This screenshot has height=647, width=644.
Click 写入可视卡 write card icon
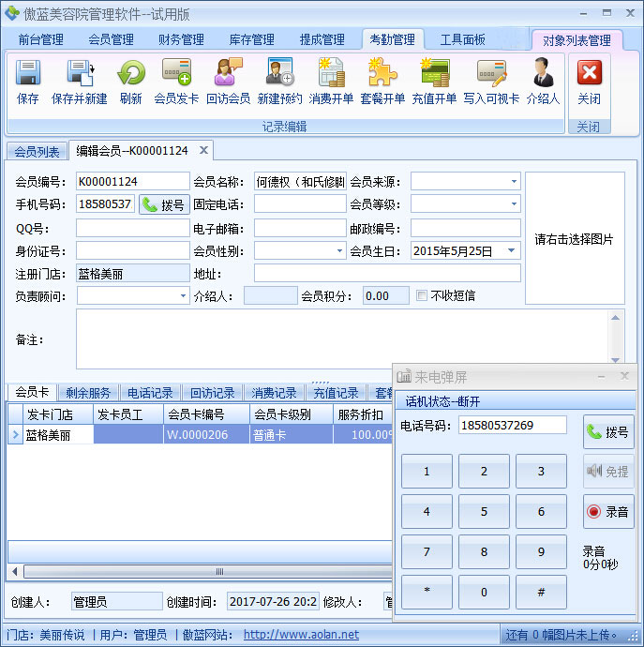pyautogui.click(x=491, y=72)
